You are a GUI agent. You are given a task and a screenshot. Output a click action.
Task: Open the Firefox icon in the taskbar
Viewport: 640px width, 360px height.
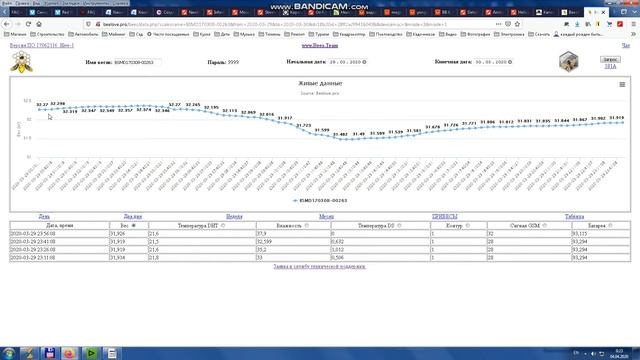tap(70, 353)
